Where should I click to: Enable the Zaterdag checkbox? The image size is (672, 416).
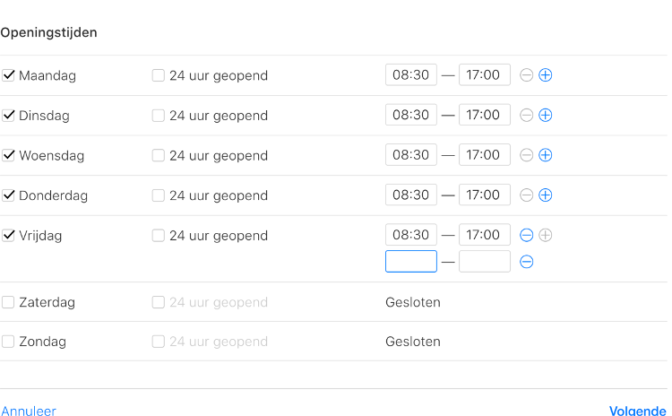(9, 302)
